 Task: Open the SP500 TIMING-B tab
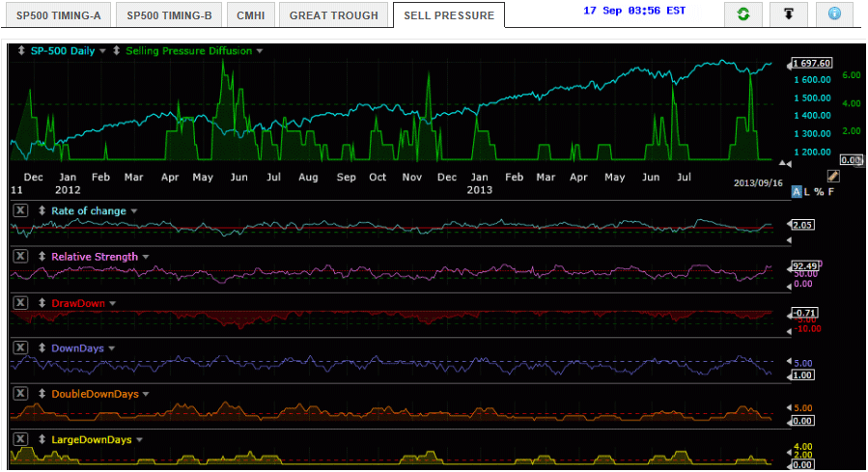coord(169,14)
